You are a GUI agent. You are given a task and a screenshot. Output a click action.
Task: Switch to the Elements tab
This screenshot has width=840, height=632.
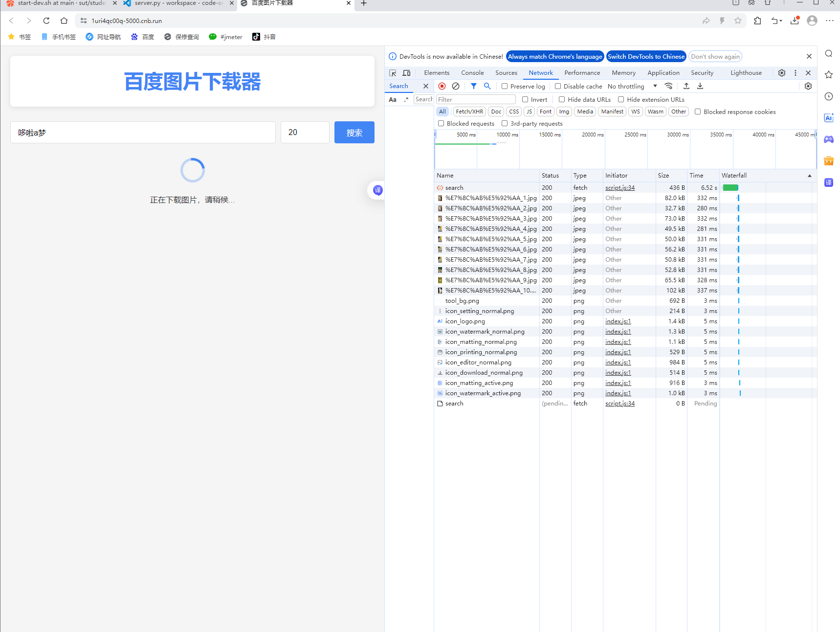(x=437, y=73)
